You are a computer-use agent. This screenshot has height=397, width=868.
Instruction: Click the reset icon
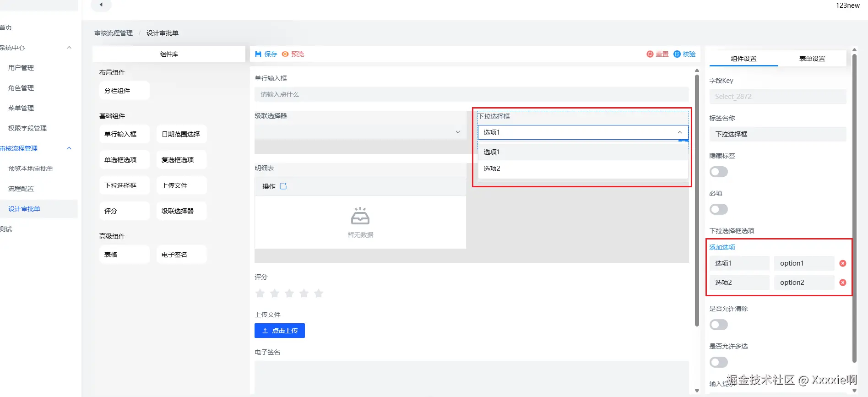coord(650,54)
